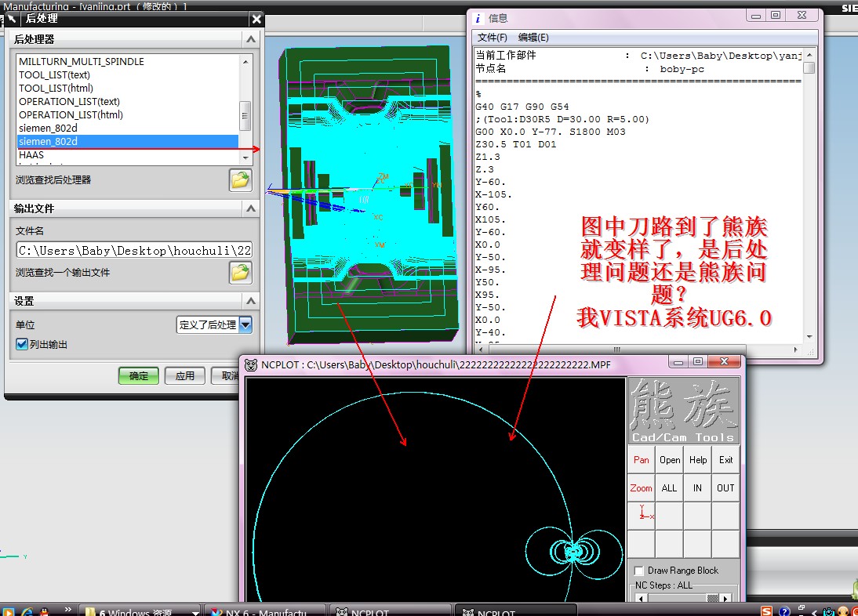Click the browse output file folder icon

point(240,272)
